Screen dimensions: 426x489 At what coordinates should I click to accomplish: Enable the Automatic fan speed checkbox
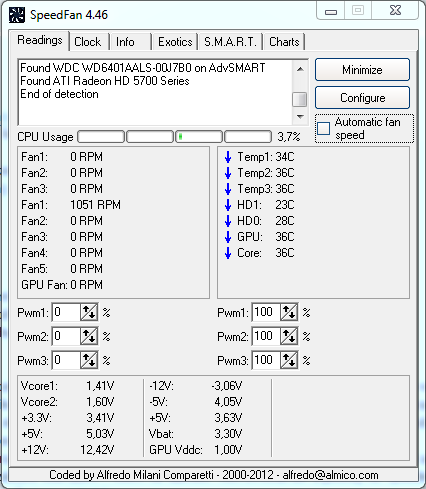323,128
